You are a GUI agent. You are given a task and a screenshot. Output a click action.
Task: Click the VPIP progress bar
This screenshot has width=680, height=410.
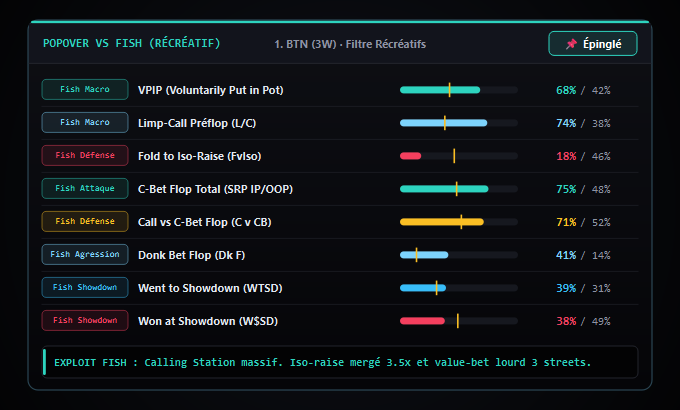[x=459, y=90]
